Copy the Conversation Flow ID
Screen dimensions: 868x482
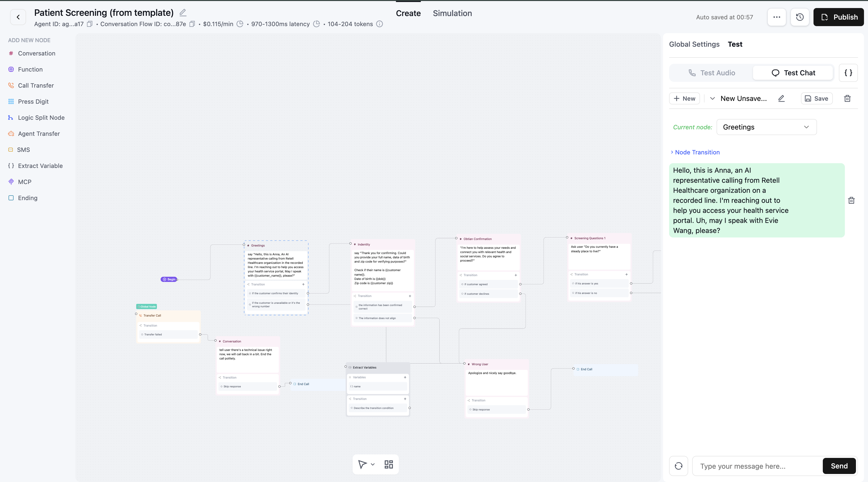[192, 24]
